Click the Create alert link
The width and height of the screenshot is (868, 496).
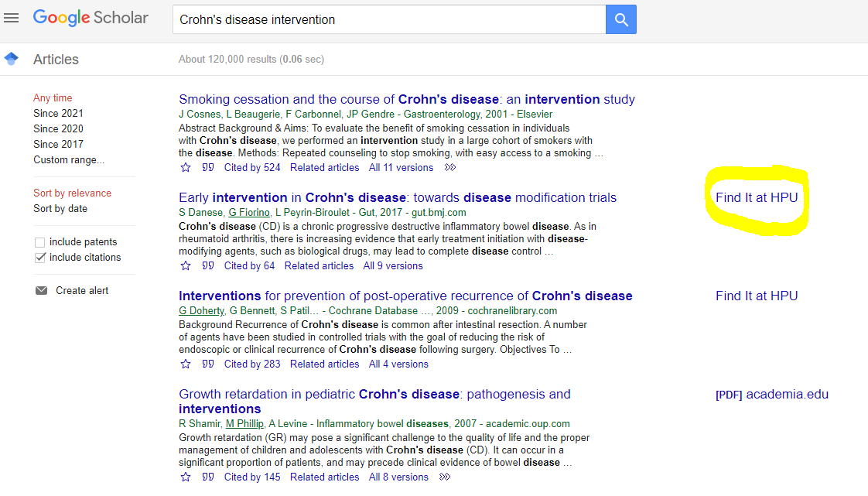(82, 291)
